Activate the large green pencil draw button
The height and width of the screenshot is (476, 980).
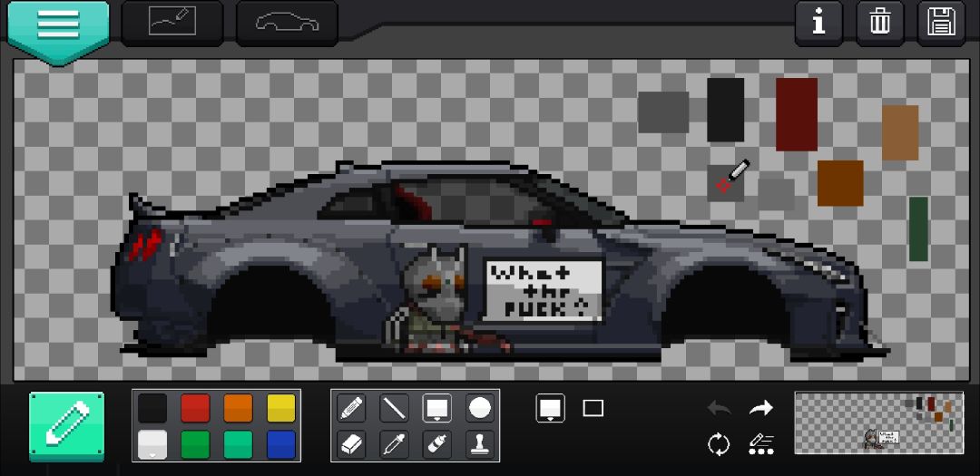click(x=66, y=426)
